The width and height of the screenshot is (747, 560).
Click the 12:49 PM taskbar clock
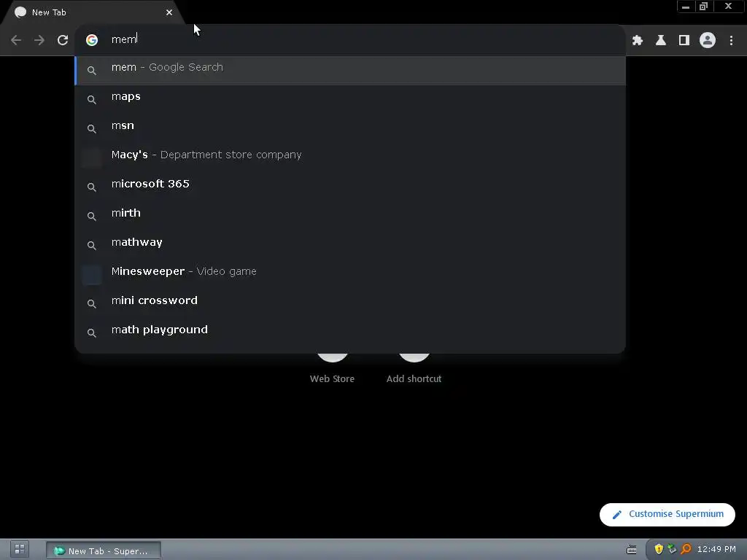pyautogui.click(x=716, y=549)
